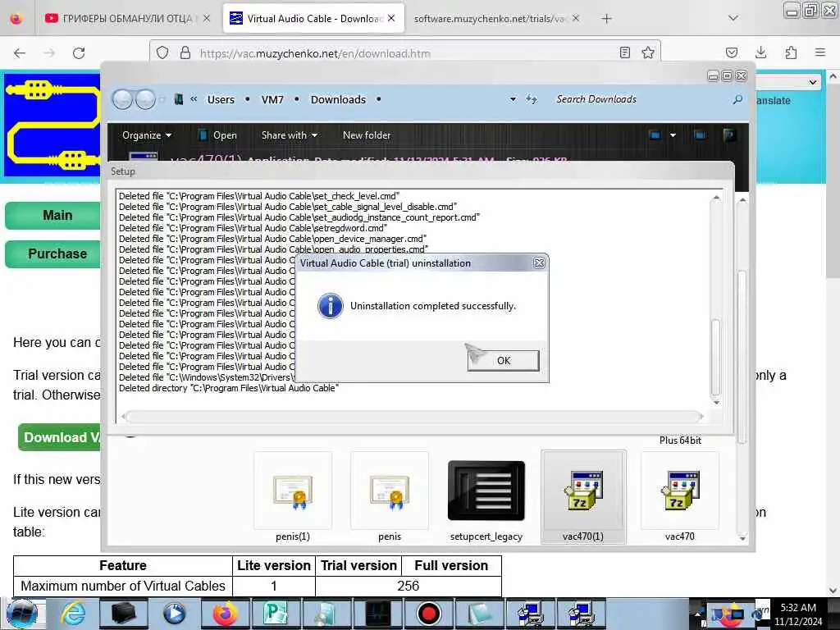Toggle reader view in Firefox
The image size is (840, 630).
pyautogui.click(x=624, y=52)
